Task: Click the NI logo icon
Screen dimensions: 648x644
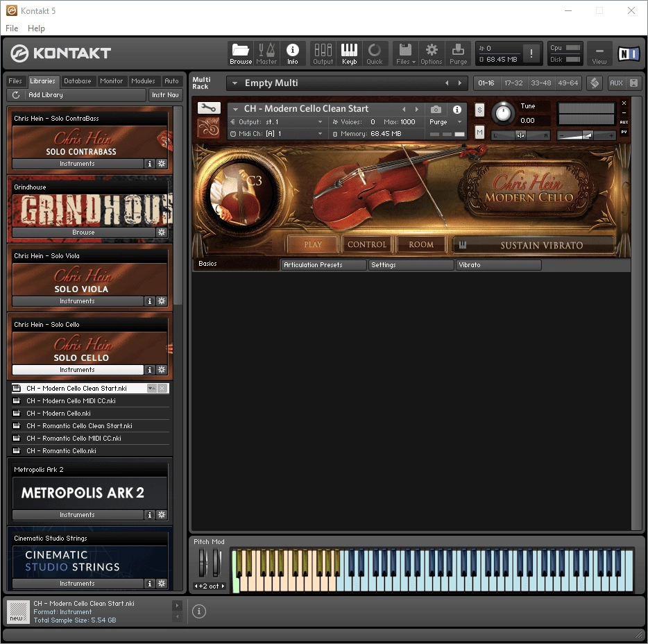Action: pyautogui.click(x=629, y=53)
